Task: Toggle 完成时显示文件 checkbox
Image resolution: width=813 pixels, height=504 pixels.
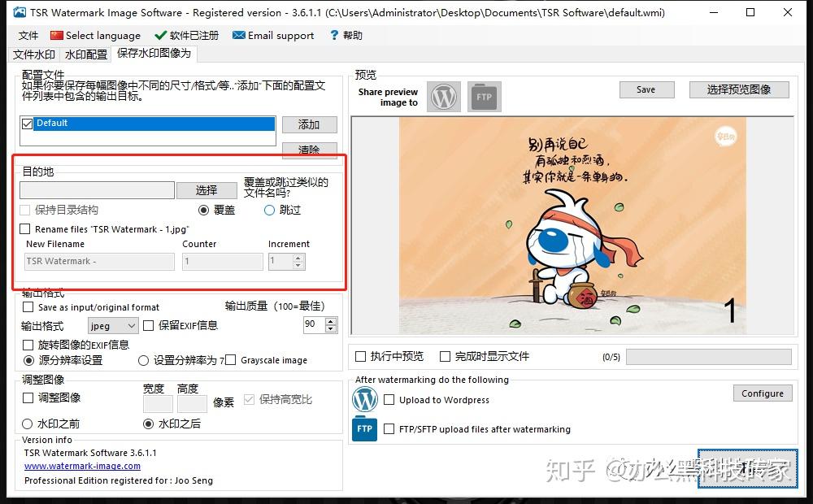Action: (445, 356)
